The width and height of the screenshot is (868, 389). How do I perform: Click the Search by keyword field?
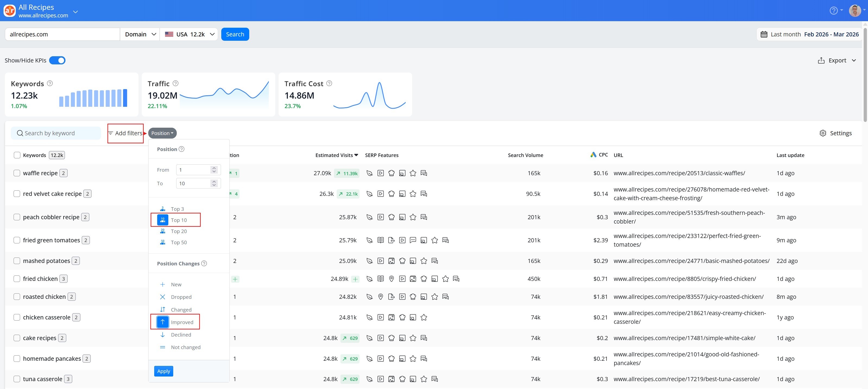pos(56,133)
